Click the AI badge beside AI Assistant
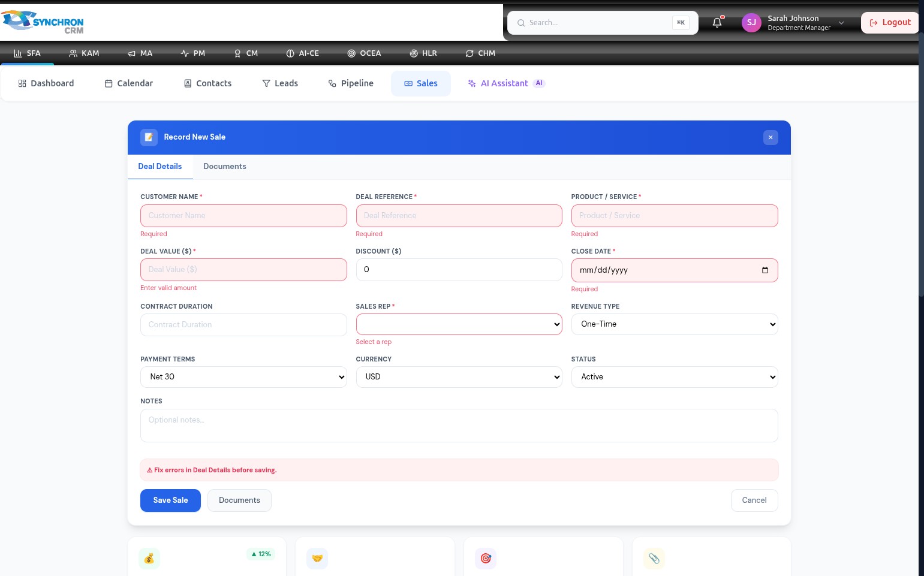Screen dimensions: 924x576 [x=539, y=83]
